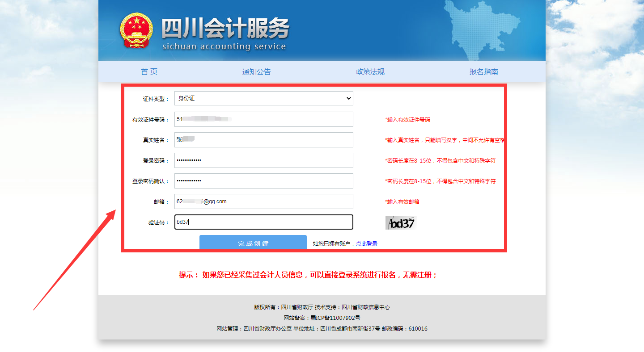Open the 报名指南 nav item
The height and width of the screenshot is (352, 644).
pyautogui.click(x=483, y=72)
